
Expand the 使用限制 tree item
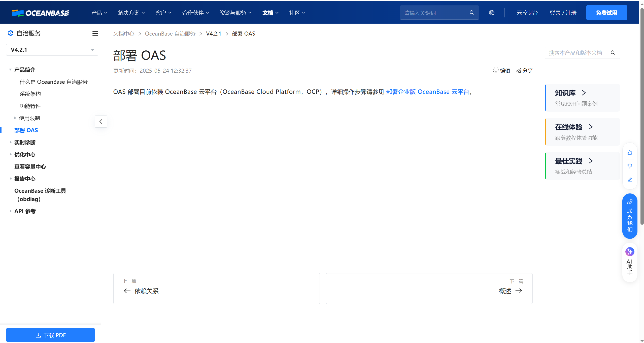[15, 118]
